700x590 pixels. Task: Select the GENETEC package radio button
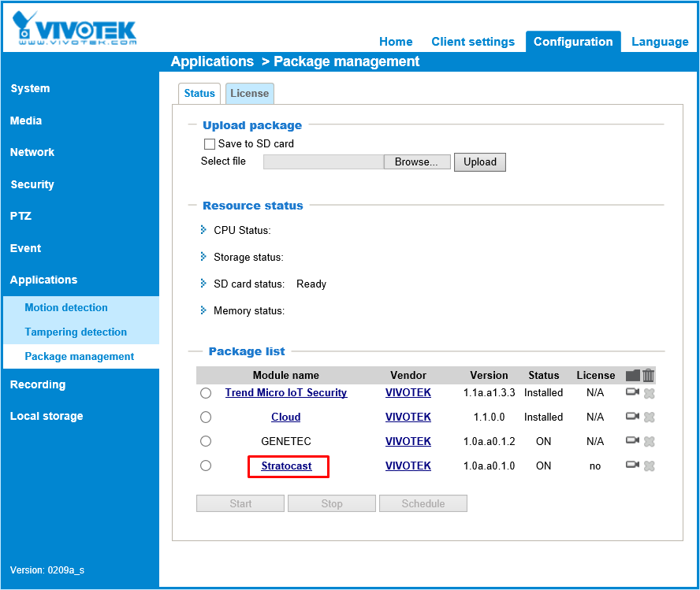206,441
